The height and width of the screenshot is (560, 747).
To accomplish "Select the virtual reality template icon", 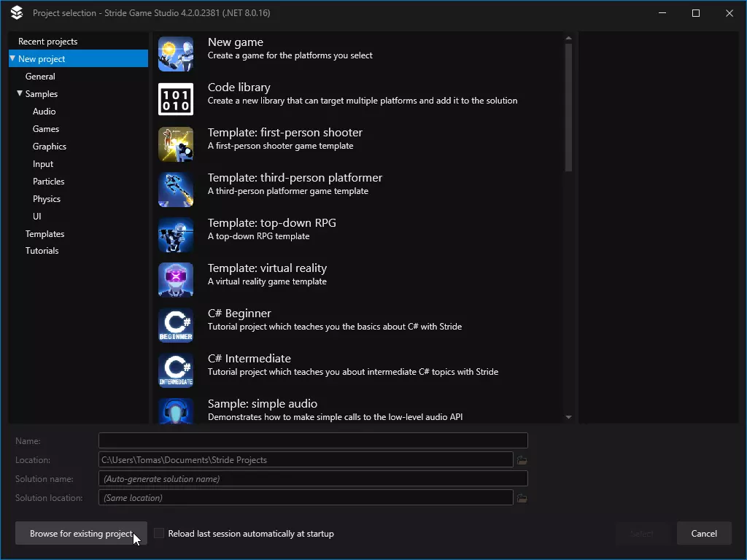I will [x=176, y=280].
